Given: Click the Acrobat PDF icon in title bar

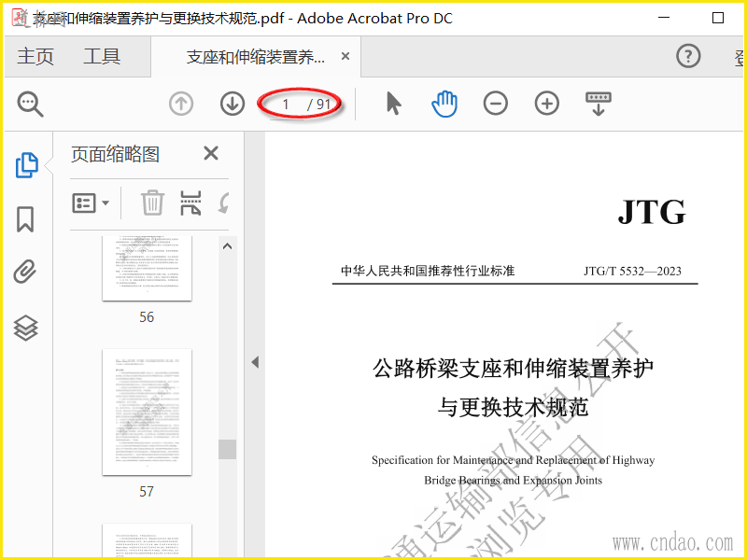Looking at the screenshot, I should 20,18.
